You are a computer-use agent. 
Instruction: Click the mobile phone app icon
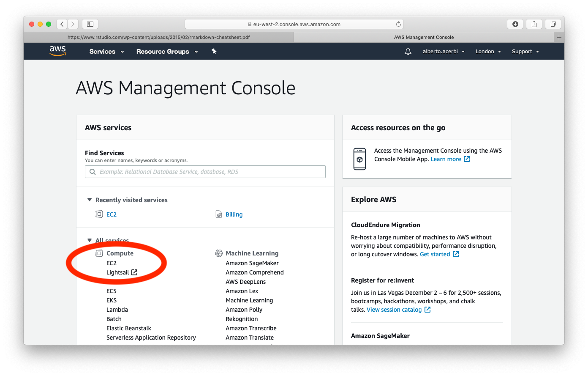[359, 159]
